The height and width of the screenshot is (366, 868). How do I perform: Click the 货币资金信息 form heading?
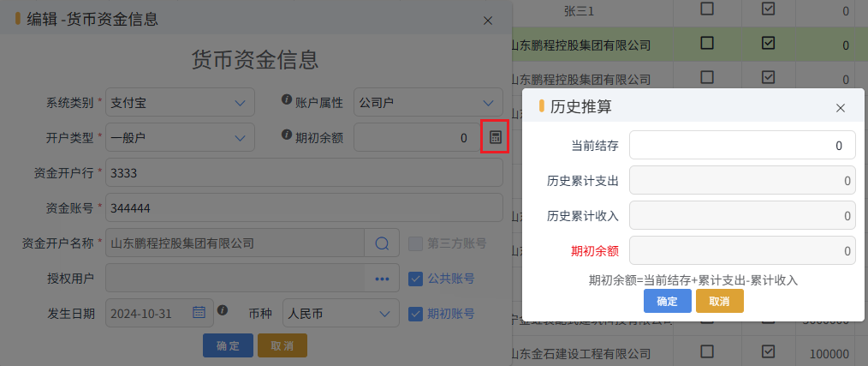coord(254,59)
